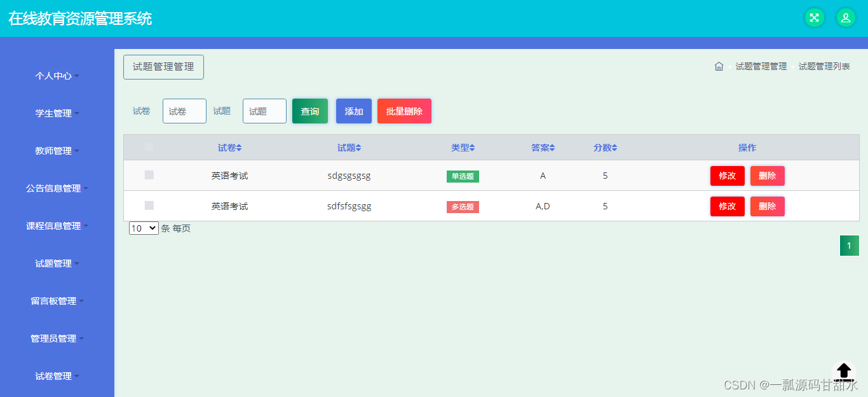Click 英语考试 in the sdgsgsgsg row
This screenshot has width=868, height=397.
[229, 176]
